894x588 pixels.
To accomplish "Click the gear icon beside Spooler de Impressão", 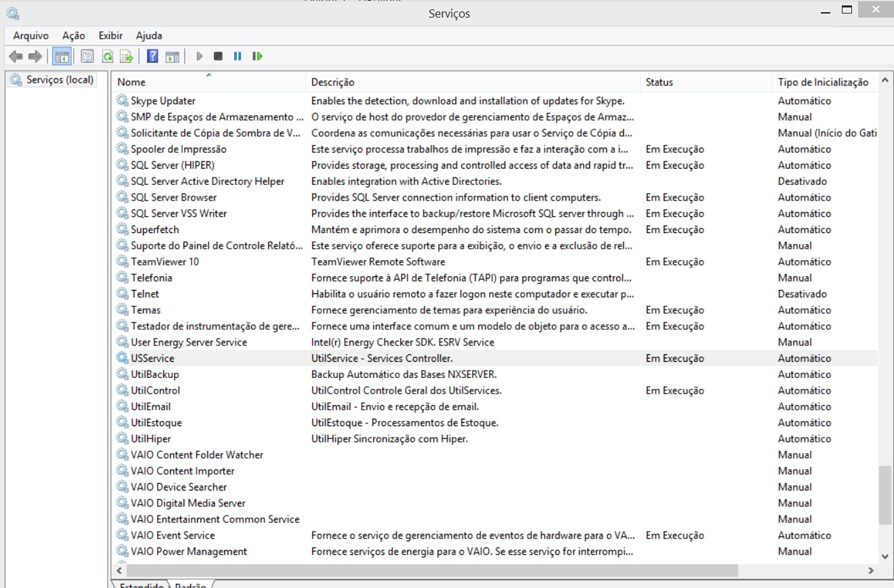I will pyautogui.click(x=122, y=149).
